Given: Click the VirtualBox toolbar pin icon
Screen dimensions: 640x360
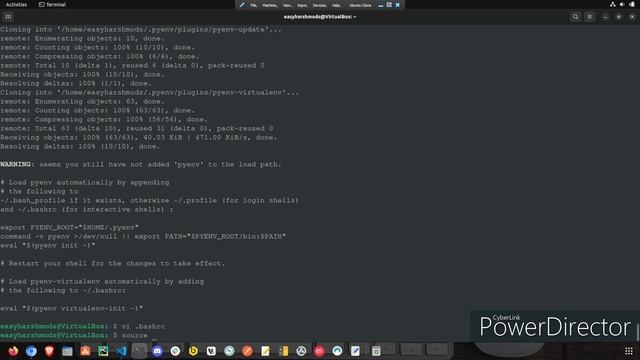Looking at the screenshot, I should pos(242,5).
